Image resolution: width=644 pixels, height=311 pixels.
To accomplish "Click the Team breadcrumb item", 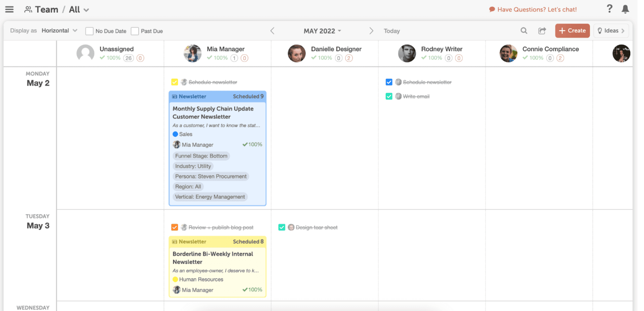I will click(47, 9).
